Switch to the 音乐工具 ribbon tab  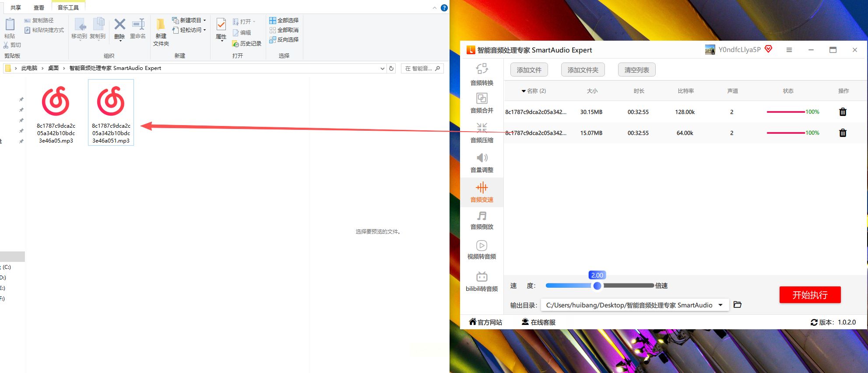click(x=68, y=7)
